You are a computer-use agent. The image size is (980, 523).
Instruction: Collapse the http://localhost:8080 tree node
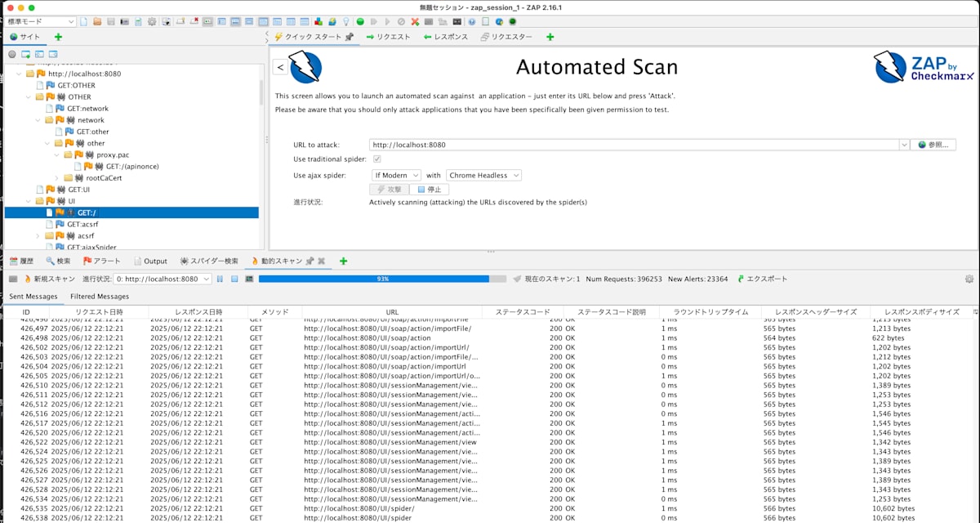point(19,74)
